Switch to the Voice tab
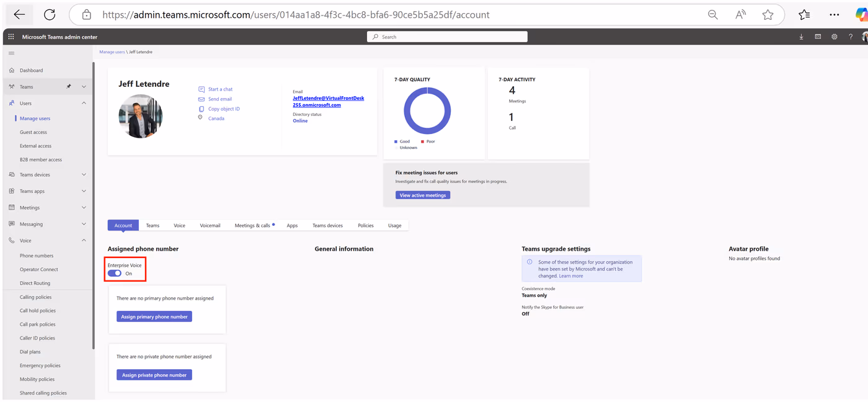This screenshot has width=868, height=402. 179,225
